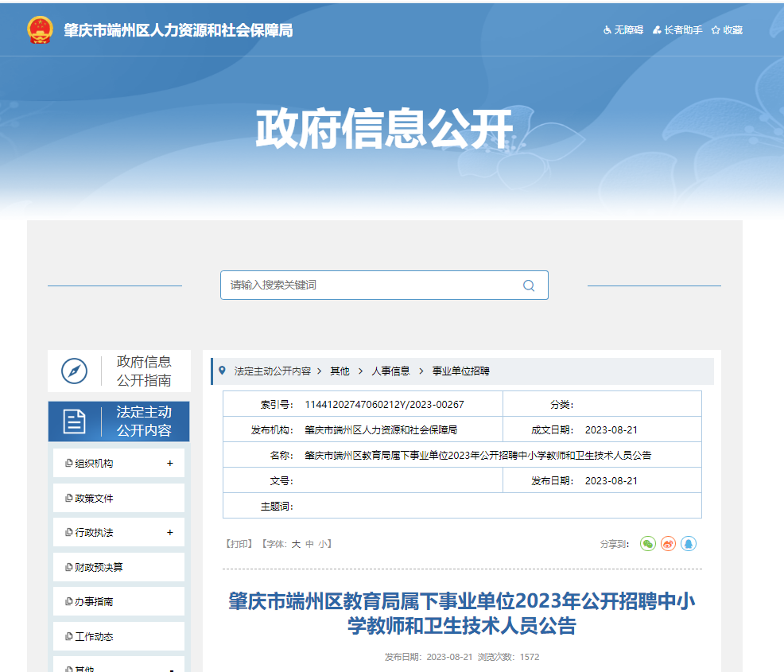Add page to favorites with 收藏

(x=727, y=30)
